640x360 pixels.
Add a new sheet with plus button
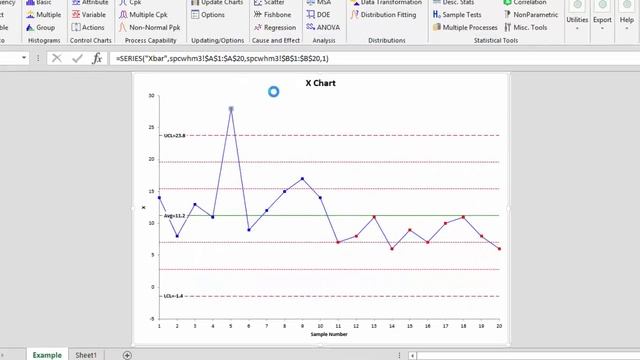(x=127, y=355)
